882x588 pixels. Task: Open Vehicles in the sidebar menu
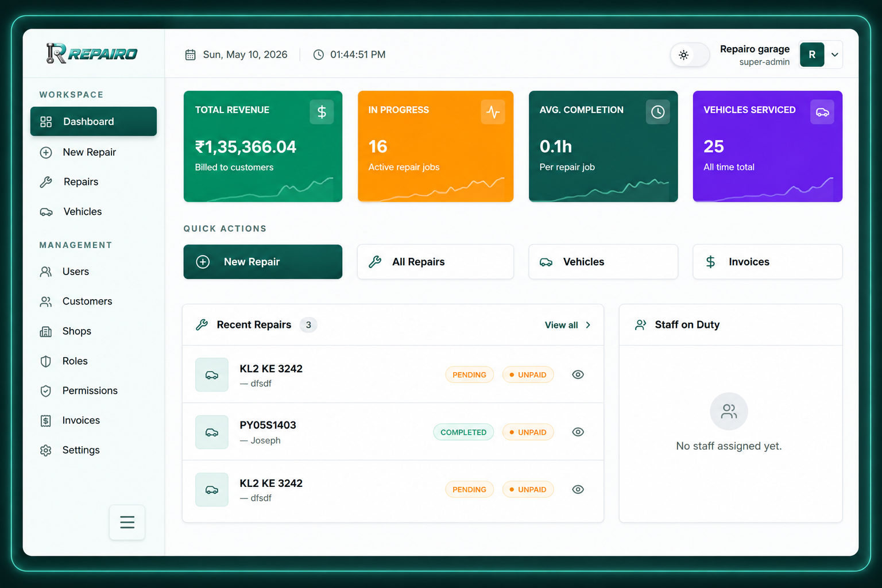click(x=94, y=212)
